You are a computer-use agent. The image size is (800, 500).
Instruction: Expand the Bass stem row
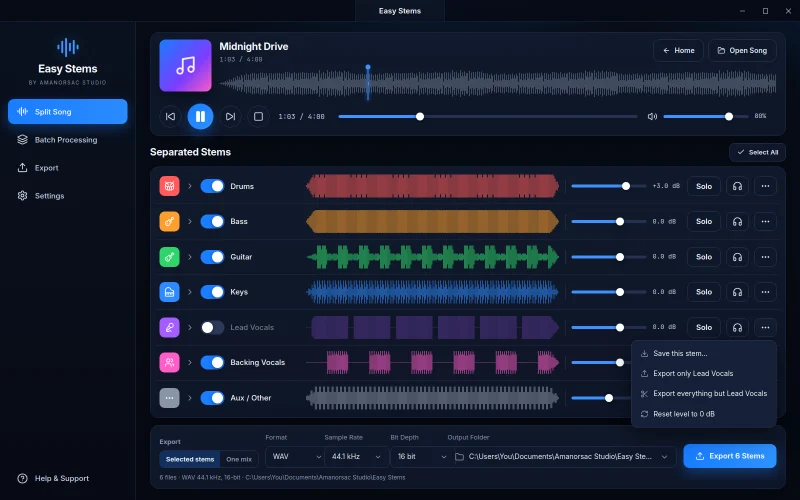click(190, 221)
